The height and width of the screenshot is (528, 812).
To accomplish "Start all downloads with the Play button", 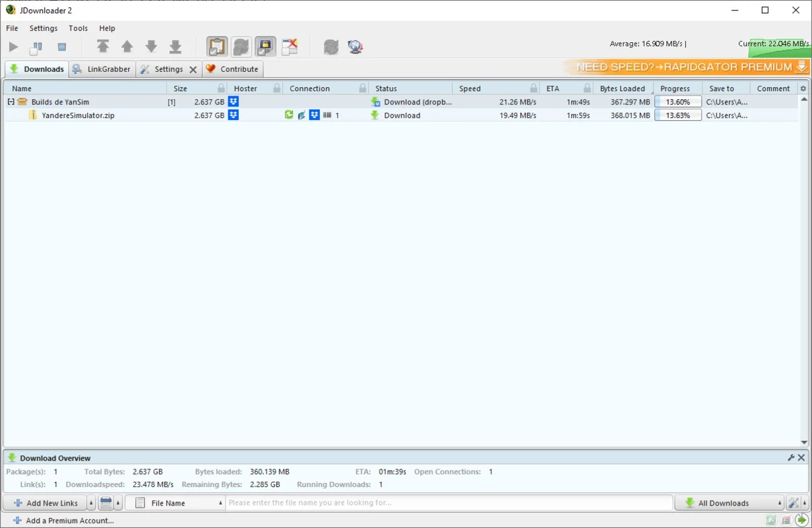I will click(x=13, y=47).
